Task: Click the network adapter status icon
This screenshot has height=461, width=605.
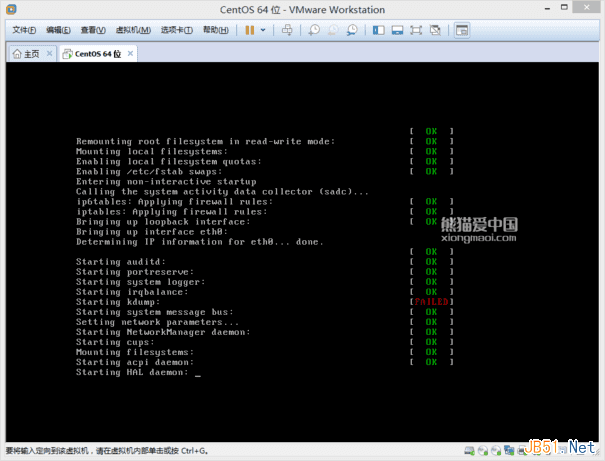Action: 509,450
